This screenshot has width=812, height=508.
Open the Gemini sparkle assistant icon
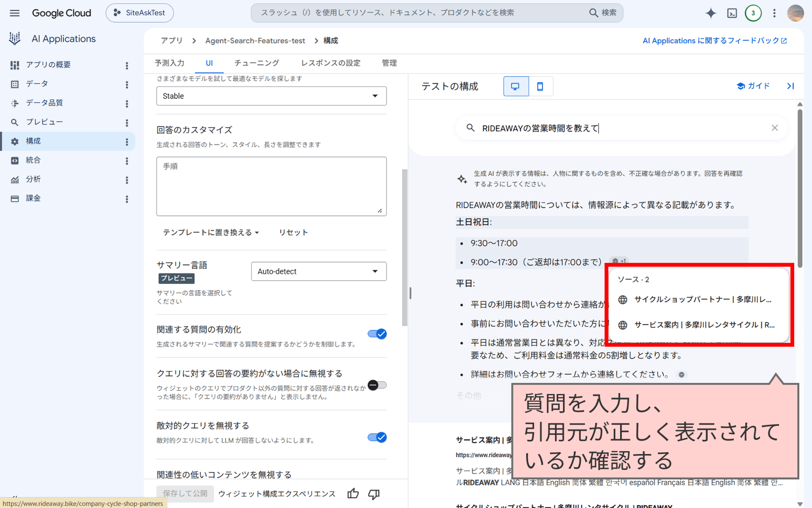[710, 13]
